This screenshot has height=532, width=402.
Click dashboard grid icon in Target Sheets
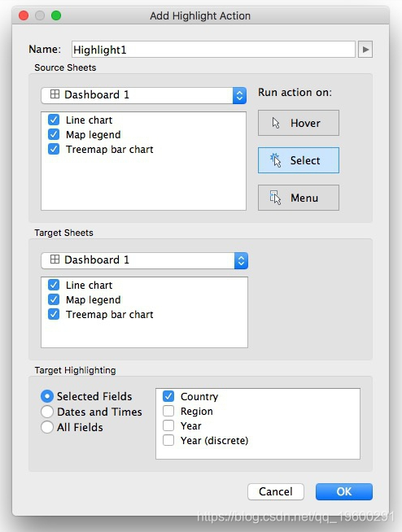55,259
